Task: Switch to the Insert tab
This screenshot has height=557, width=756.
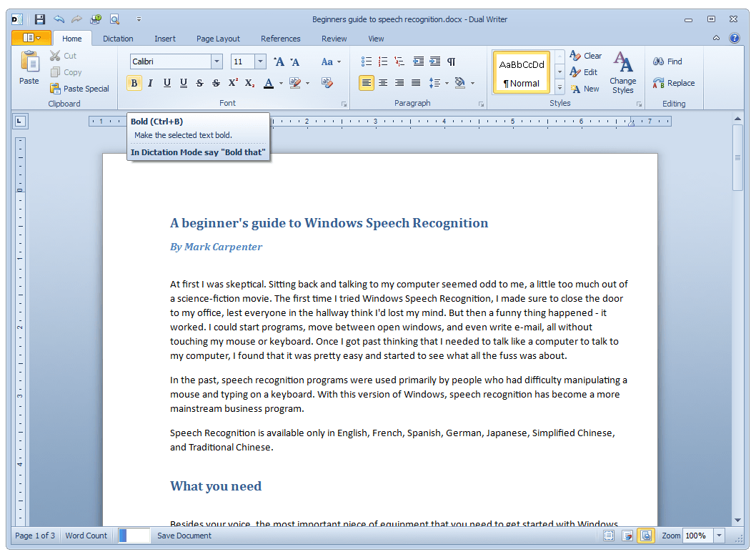Action: click(x=165, y=39)
